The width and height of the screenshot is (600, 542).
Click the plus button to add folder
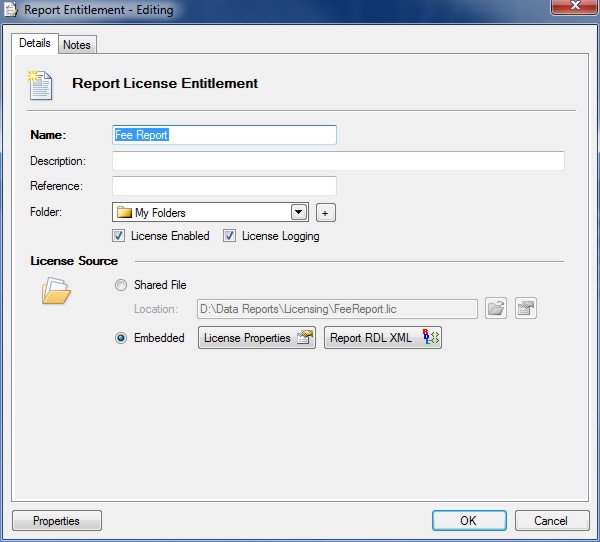tap(325, 213)
